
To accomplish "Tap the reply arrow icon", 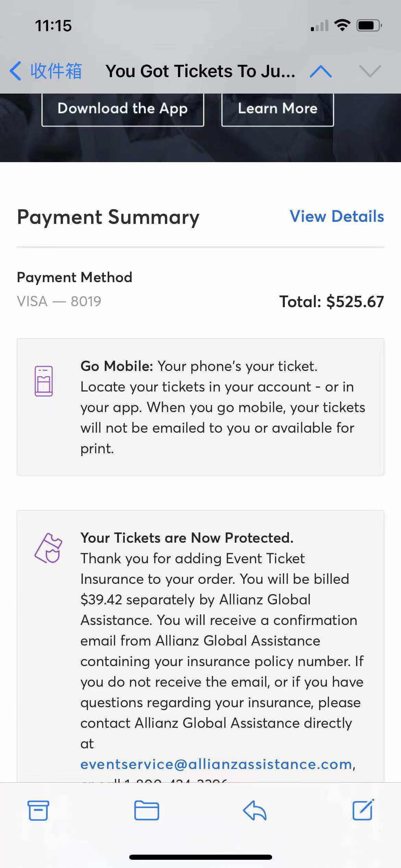I will point(255,810).
